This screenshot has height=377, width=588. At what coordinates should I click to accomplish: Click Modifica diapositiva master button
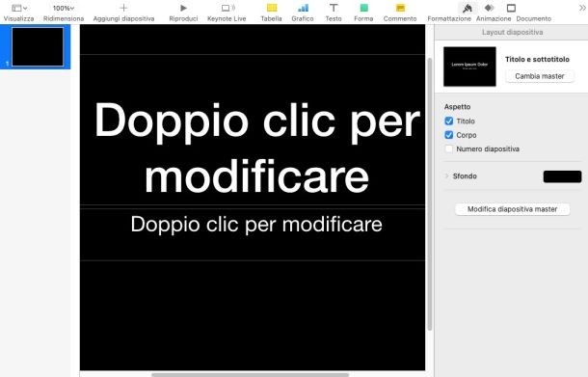pos(512,209)
